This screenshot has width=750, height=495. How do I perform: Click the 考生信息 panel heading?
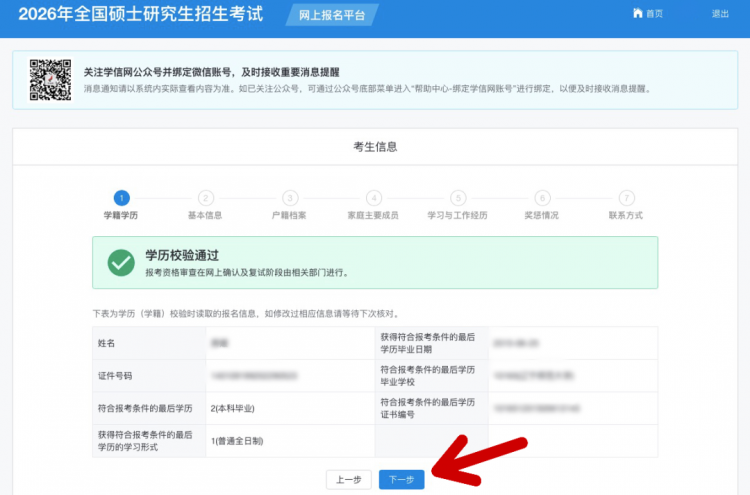pos(375,147)
